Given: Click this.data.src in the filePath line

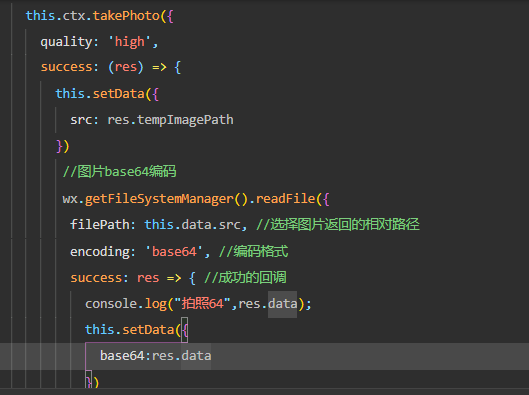Looking at the screenshot, I should point(193,225).
